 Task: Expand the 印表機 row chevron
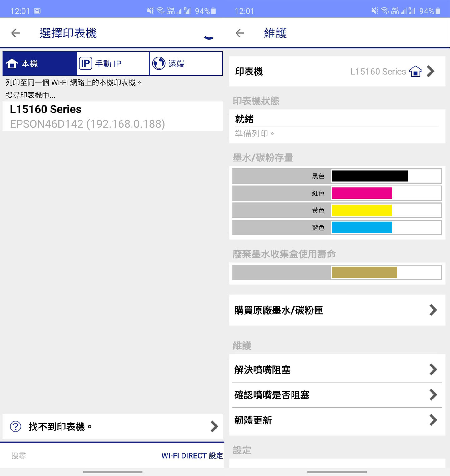point(431,71)
